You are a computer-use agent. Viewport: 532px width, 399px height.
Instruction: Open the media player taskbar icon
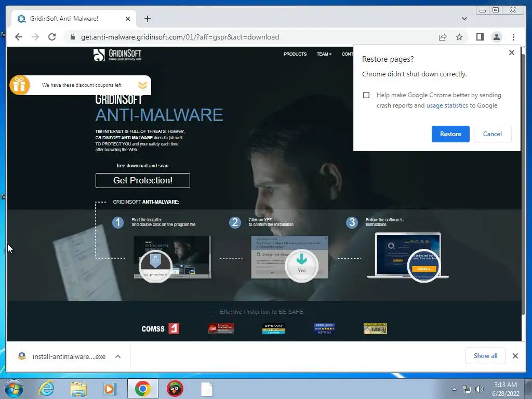click(x=110, y=389)
